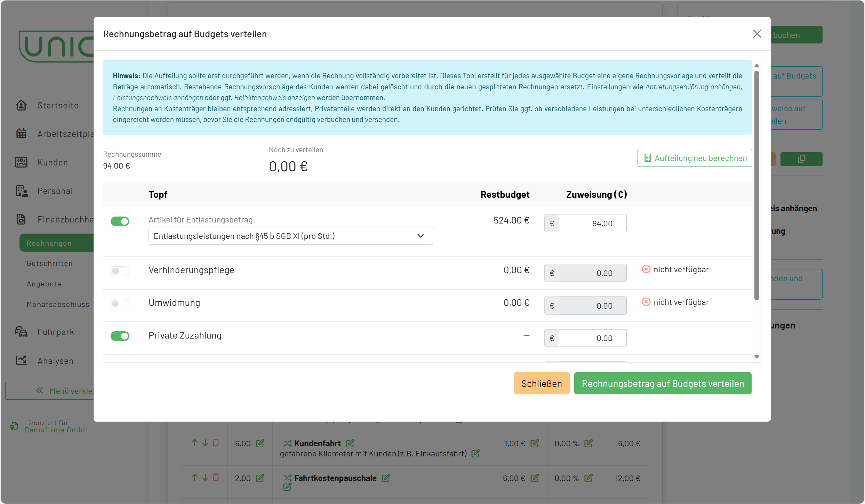
Task: Click the Fuhrpark vehicle icon
Action: point(21,332)
